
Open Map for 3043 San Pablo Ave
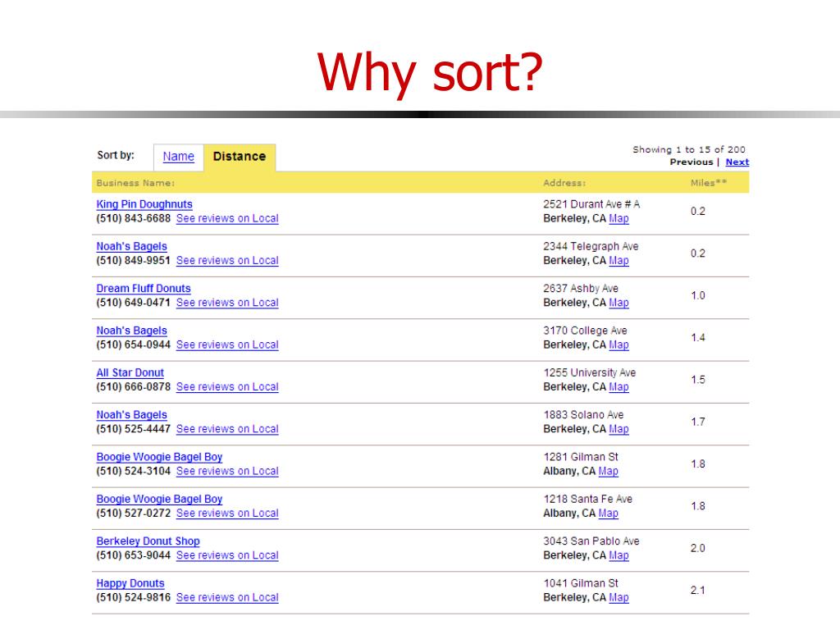pyautogui.click(x=619, y=555)
